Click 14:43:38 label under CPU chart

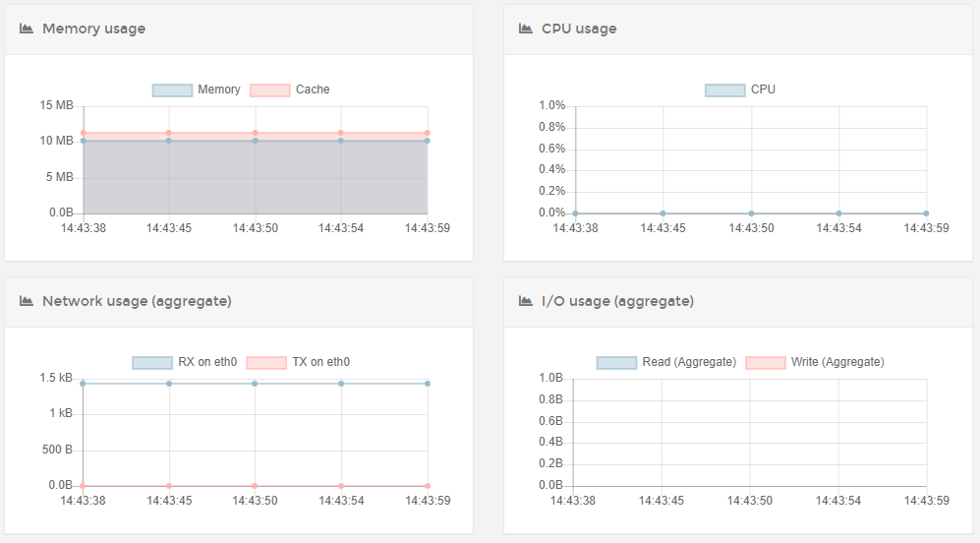575,228
